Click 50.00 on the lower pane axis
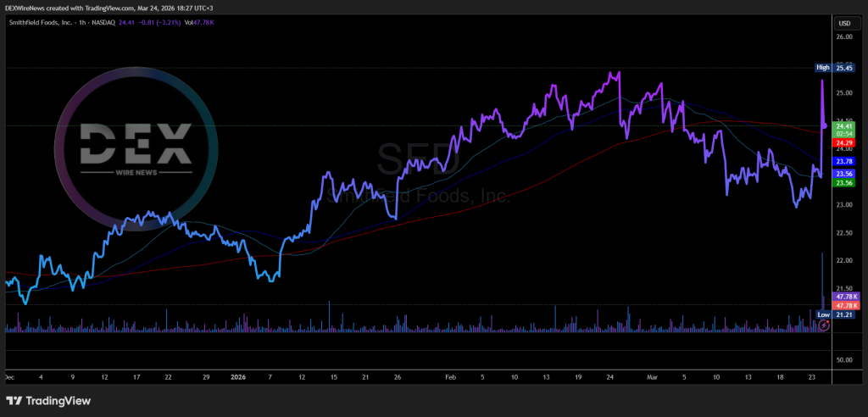 click(x=844, y=360)
